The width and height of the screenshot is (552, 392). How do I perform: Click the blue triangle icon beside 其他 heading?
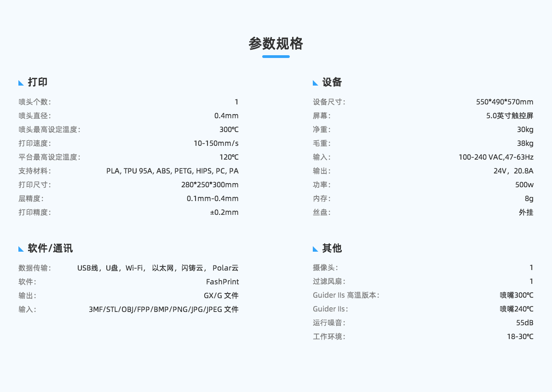click(x=316, y=249)
